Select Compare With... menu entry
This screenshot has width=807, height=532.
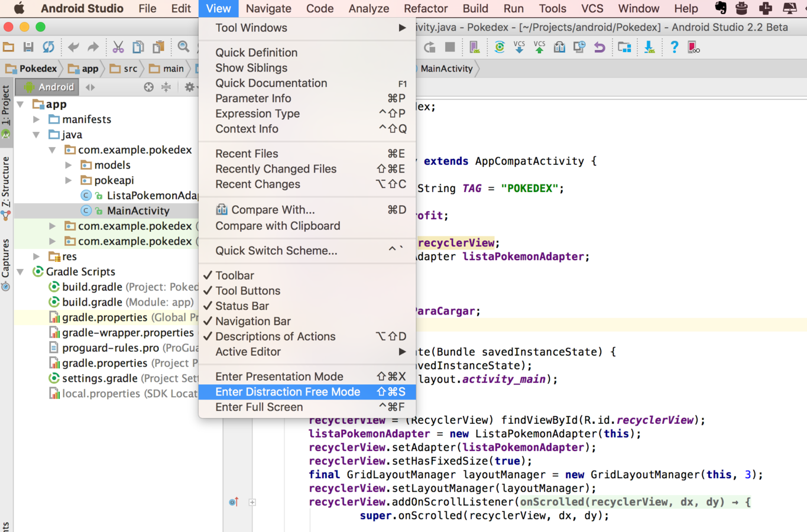click(x=307, y=210)
